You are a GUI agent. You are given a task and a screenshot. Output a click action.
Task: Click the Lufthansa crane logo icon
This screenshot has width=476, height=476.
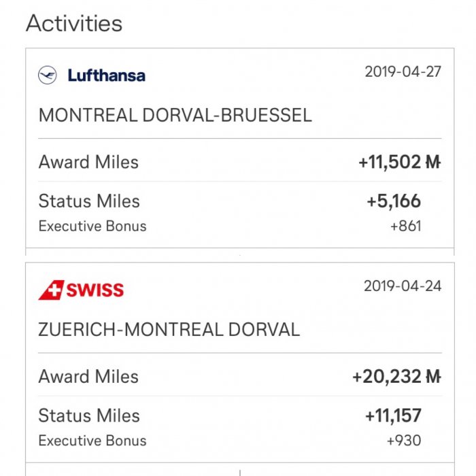pos(48,75)
